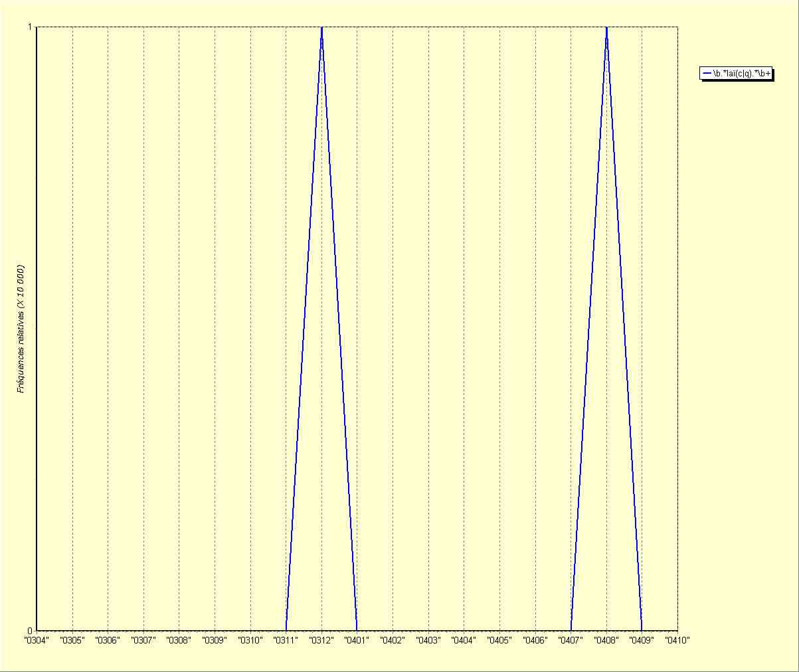
Task: Click the "0312" x-axis label
Action: 321,641
